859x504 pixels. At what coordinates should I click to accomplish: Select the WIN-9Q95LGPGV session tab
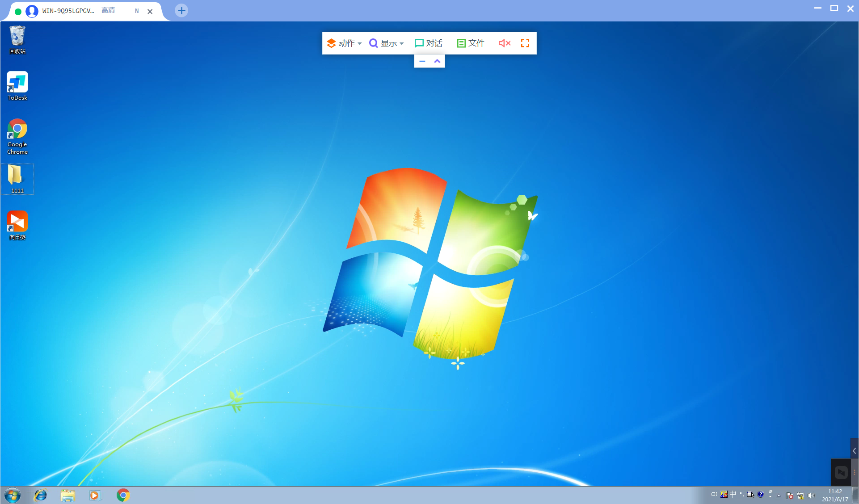85,11
